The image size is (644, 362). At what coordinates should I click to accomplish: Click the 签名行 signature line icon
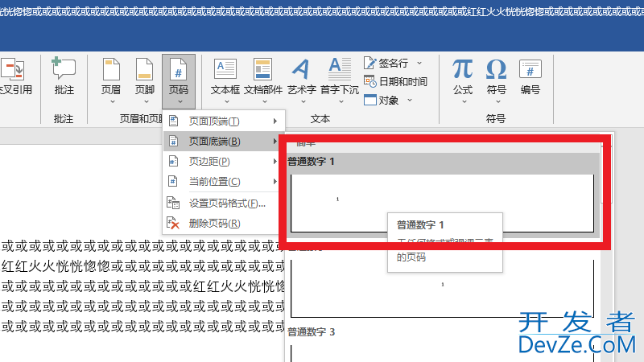(x=369, y=63)
